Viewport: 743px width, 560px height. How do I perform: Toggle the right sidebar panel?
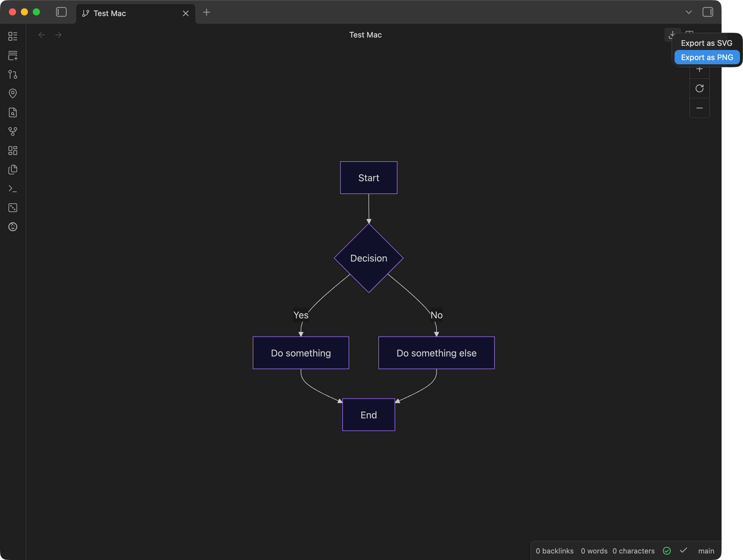[x=707, y=12]
